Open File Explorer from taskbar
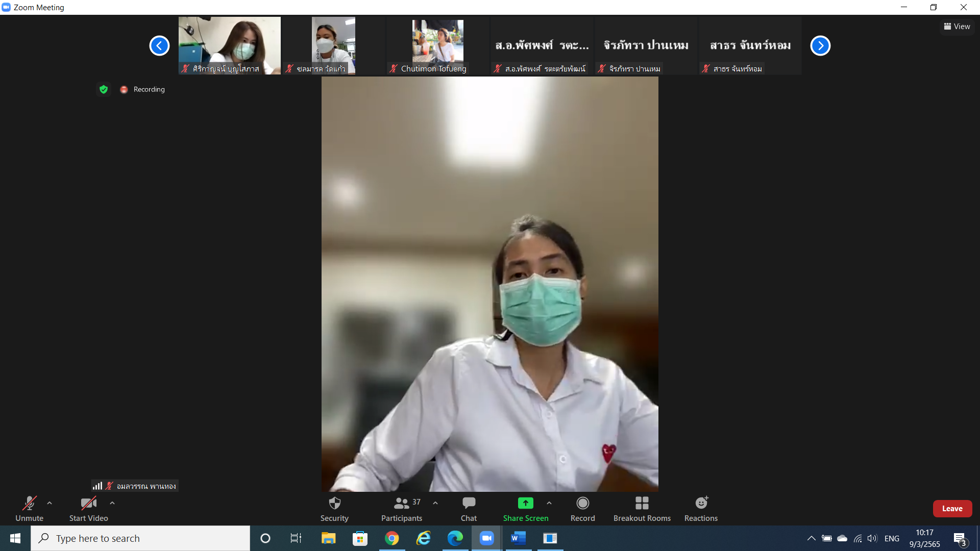 click(x=328, y=538)
